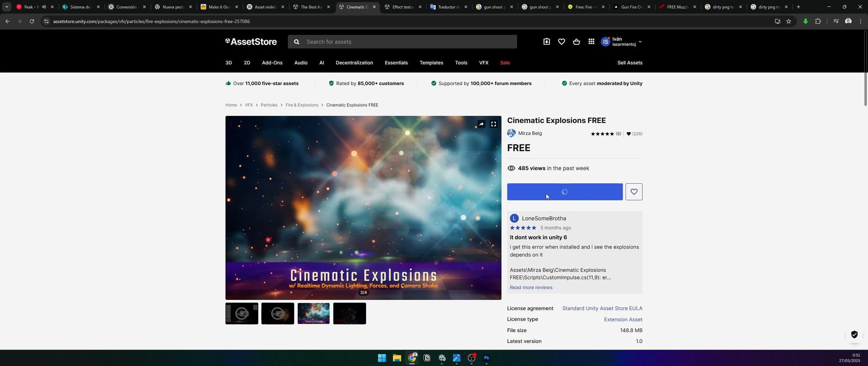Close the Gun Fire tab

649,7
